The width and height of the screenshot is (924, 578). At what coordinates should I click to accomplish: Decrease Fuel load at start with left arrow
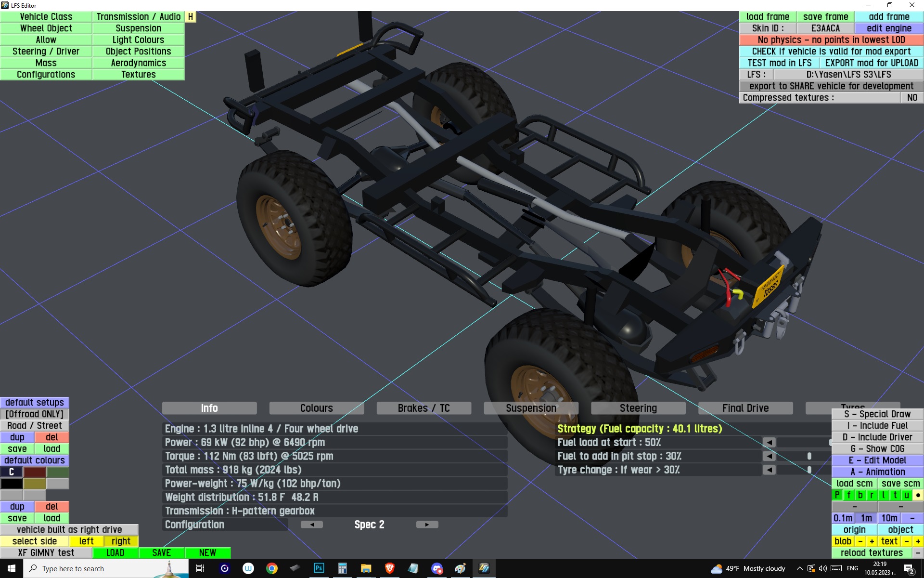pyautogui.click(x=769, y=442)
